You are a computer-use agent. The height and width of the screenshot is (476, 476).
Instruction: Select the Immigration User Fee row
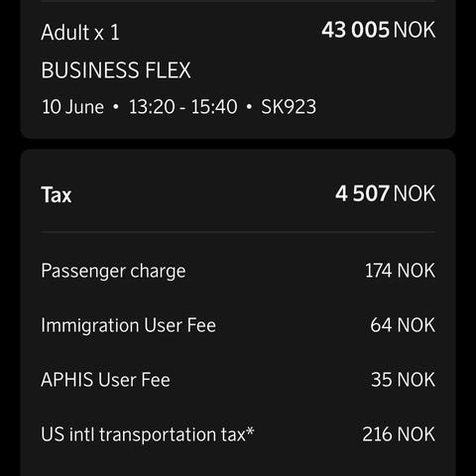(x=238, y=325)
